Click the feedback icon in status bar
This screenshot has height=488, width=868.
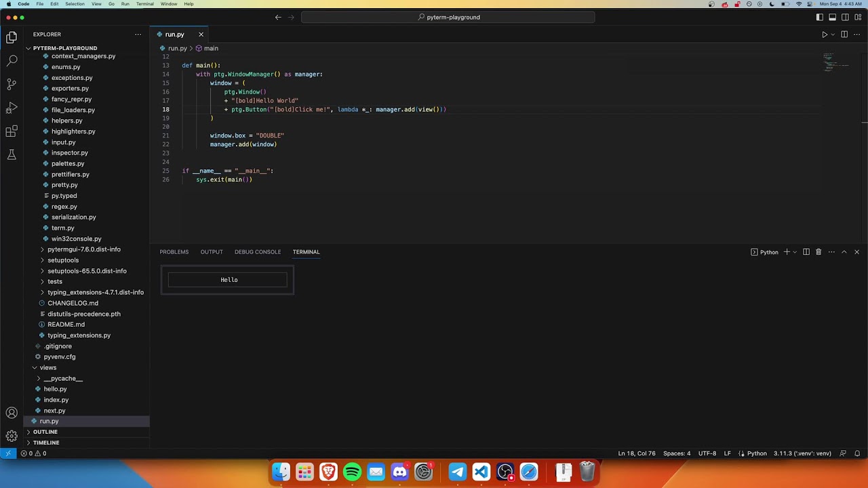click(x=843, y=453)
